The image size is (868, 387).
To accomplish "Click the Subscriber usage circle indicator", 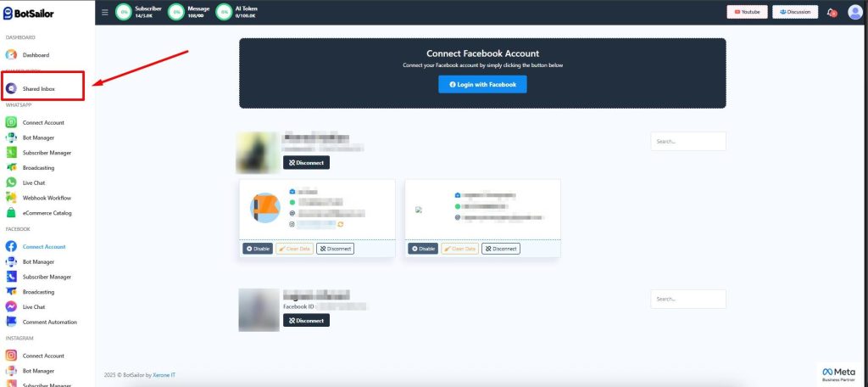I will coord(124,12).
